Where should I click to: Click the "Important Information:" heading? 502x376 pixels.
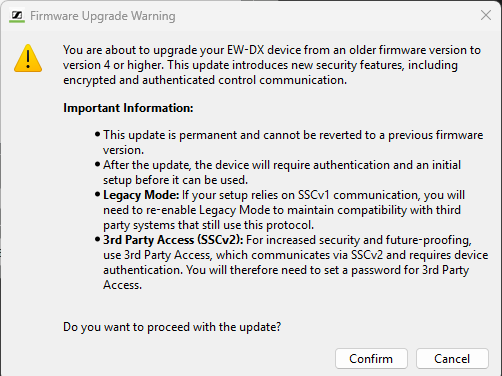[128, 108]
